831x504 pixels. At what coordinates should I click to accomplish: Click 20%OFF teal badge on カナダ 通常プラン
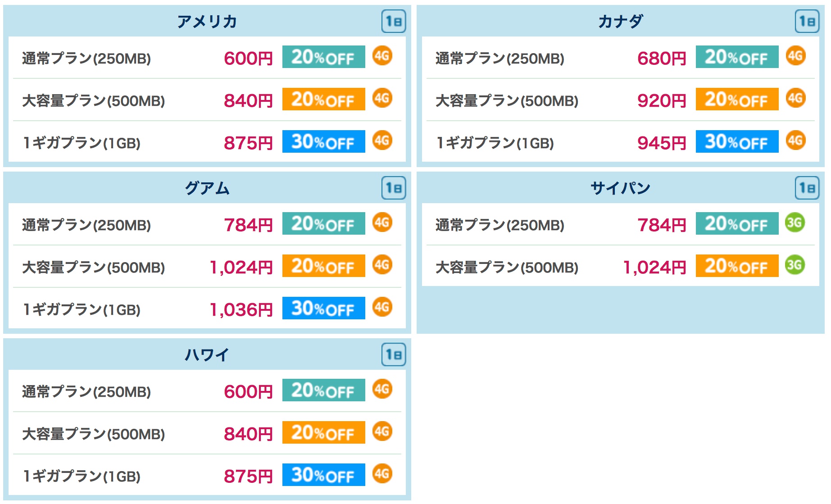click(737, 57)
